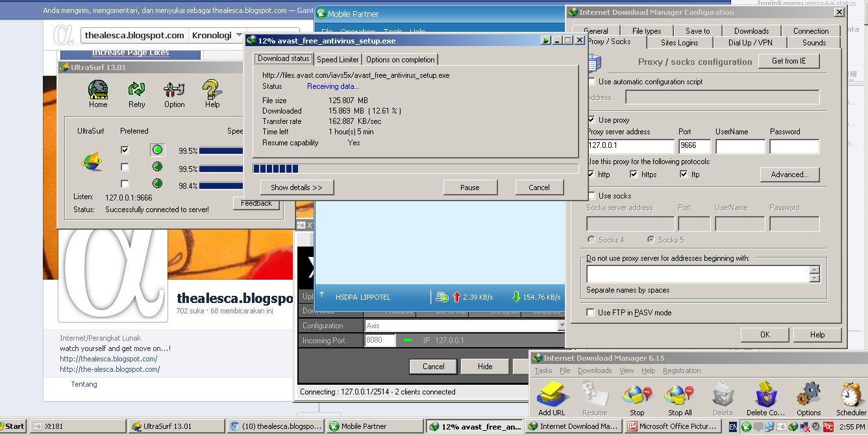Screen dimensions: 868x436
Task: Click the Advanced proxy button
Action: coord(789,175)
